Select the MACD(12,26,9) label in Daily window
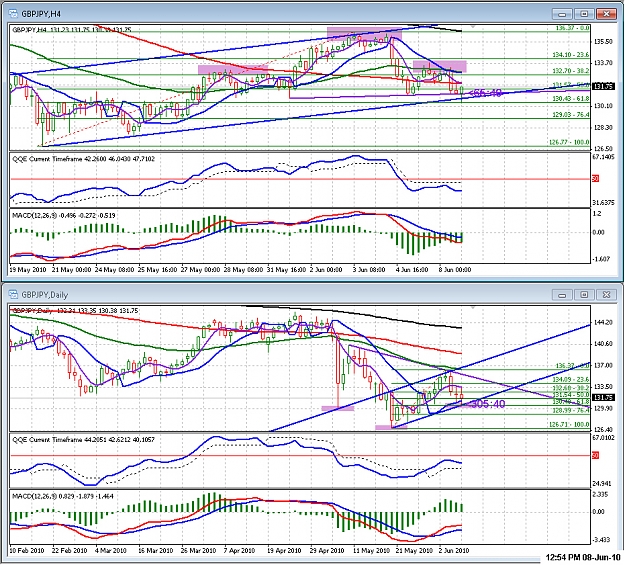Image resolution: width=625 pixels, height=565 pixels. (x=63, y=496)
